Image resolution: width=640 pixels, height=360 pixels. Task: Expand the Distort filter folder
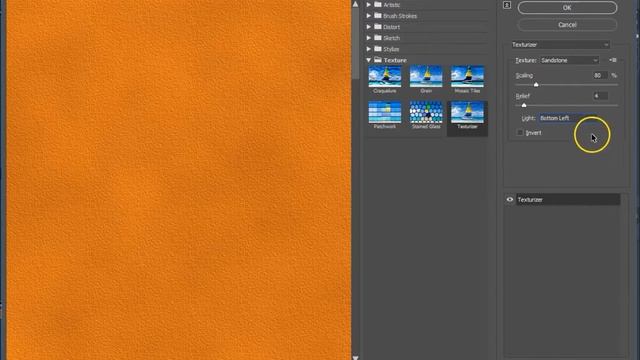point(369,27)
